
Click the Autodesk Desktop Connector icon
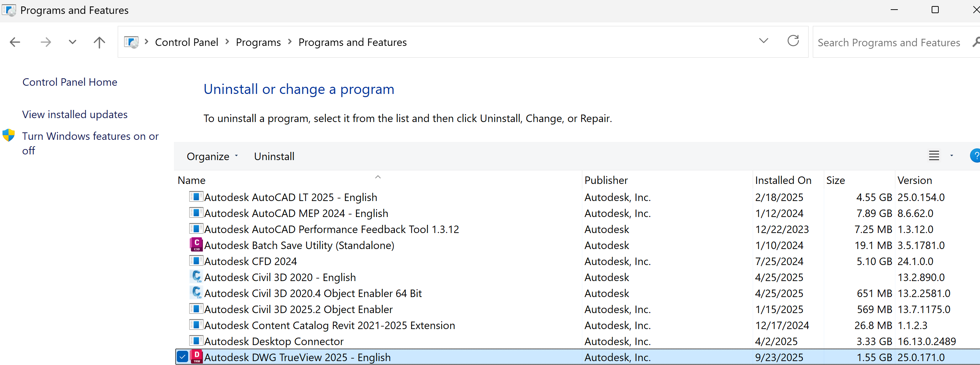click(x=196, y=341)
